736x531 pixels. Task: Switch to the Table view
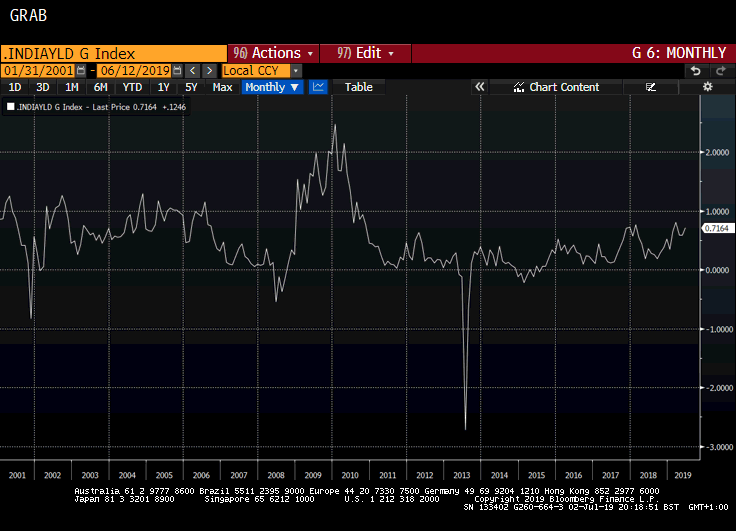(x=358, y=87)
